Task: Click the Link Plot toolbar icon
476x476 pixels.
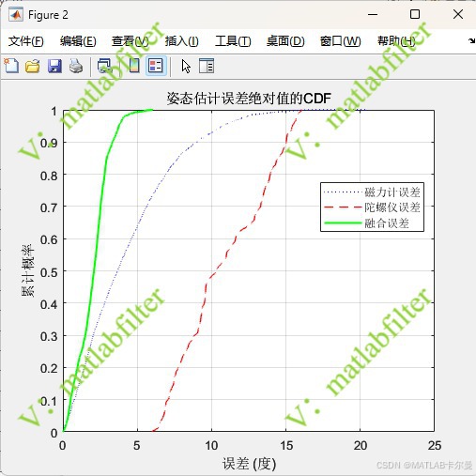Action: pyautogui.click(x=104, y=66)
